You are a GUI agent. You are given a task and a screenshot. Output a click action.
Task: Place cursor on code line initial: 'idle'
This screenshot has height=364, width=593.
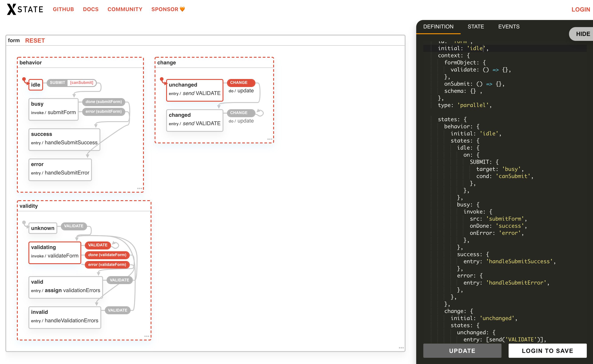463,48
